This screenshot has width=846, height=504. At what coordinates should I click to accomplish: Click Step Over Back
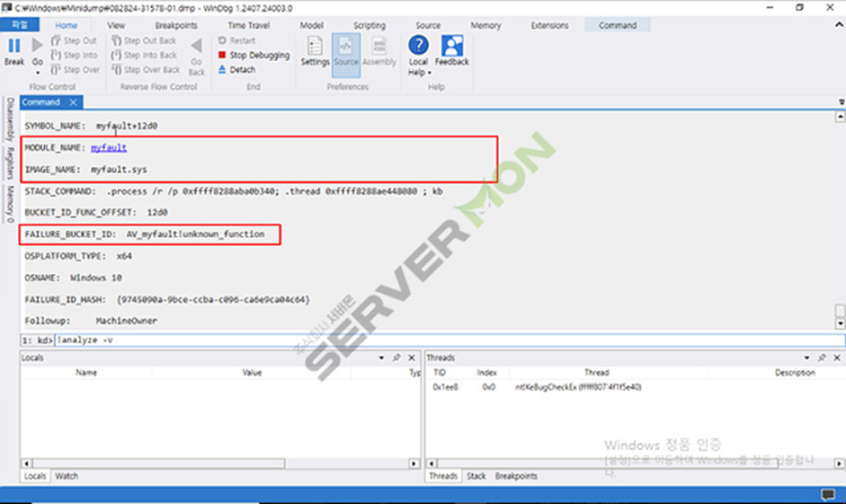146,69
